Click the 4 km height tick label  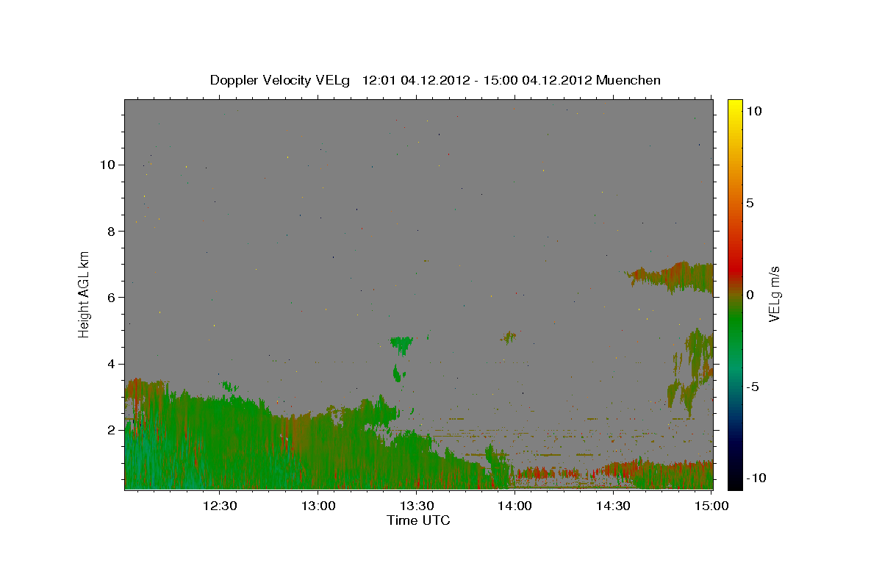tap(110, 364)
